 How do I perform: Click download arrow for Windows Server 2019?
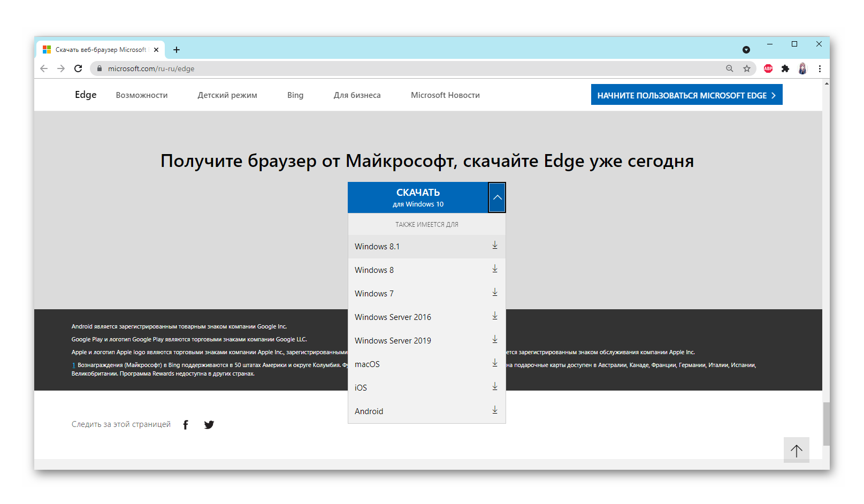click(x=495, y=339)
